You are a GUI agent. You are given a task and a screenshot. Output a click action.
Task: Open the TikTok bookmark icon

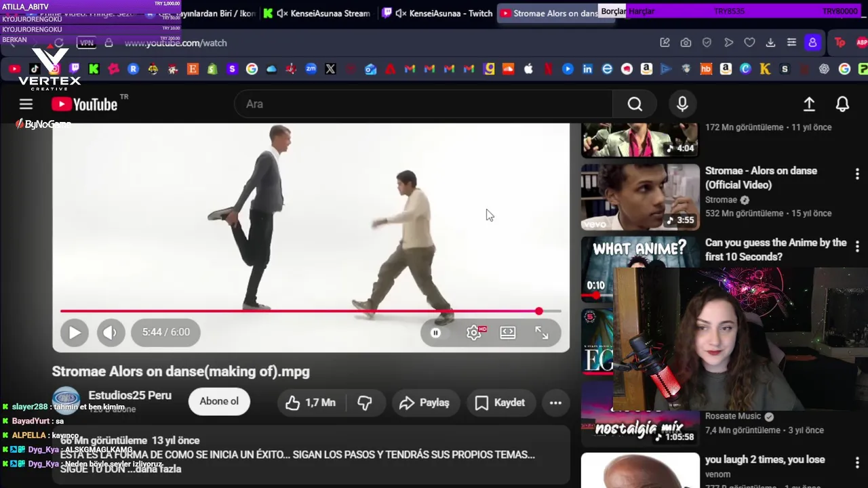tap(35, 68)
